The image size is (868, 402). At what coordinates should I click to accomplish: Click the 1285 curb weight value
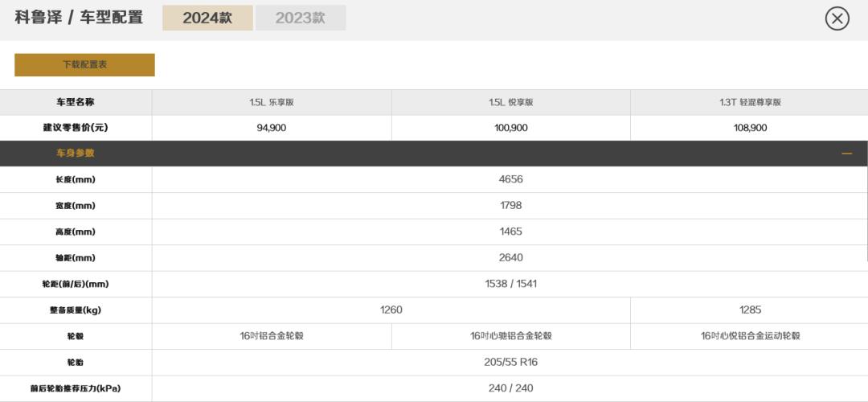[x=750, y=310]
